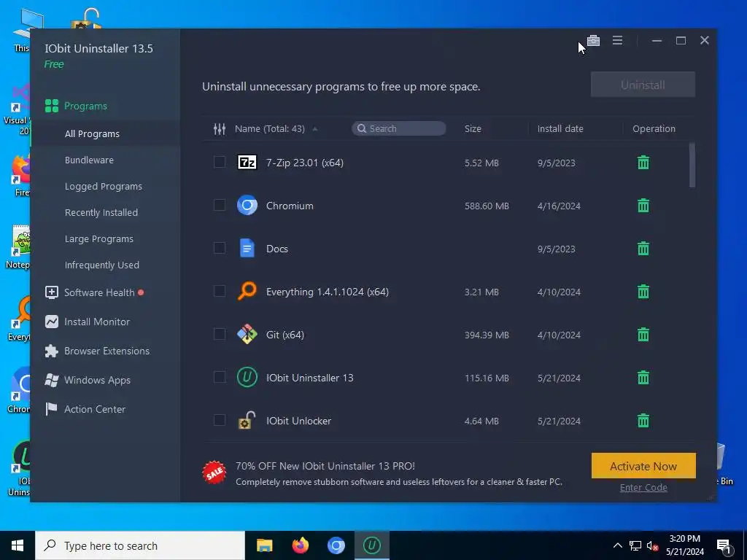Open the hamburger options menu

tap(617, 41)
